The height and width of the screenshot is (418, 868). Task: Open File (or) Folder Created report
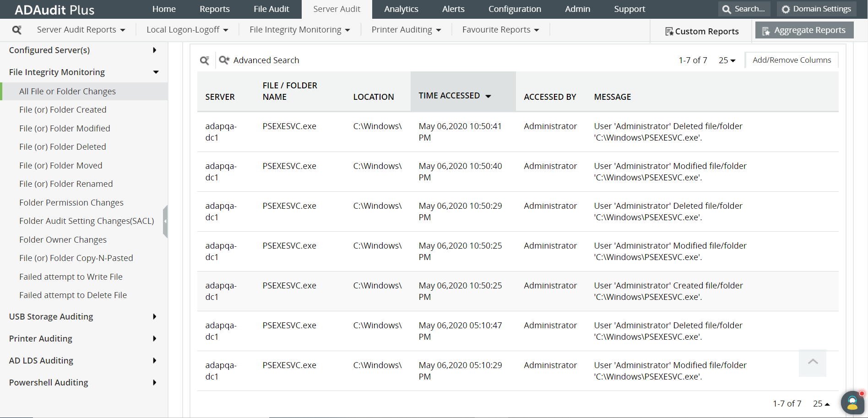[x=63, y=110]
